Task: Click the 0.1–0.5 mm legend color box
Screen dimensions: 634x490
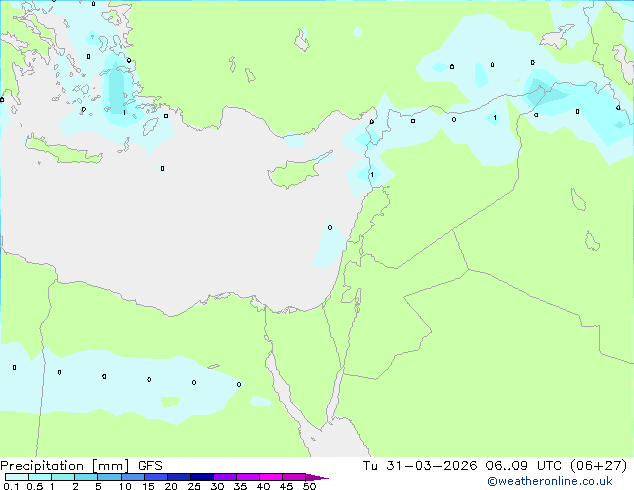Action: click(x=17, y=477)
